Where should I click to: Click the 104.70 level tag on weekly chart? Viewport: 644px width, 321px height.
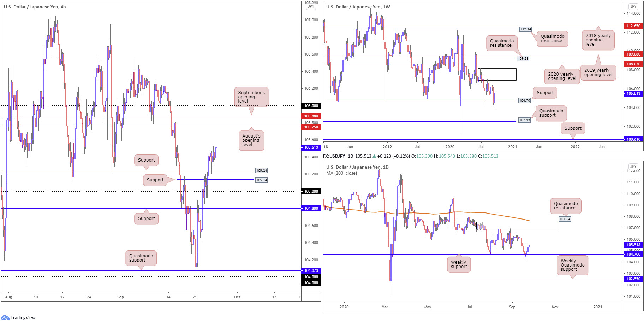click(x=524, y=101)
